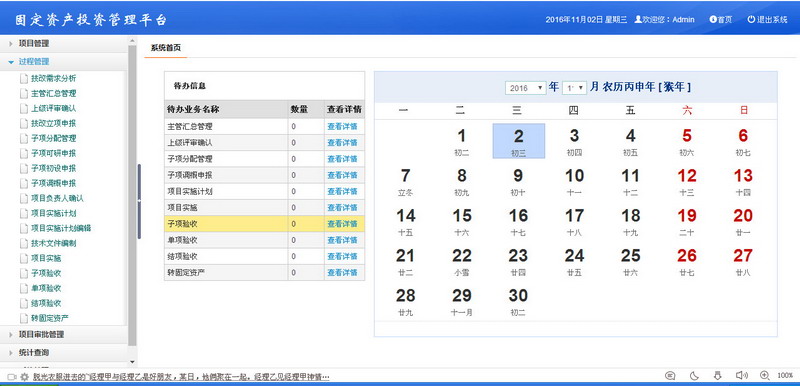This screenshot has height=386, width=800.
Task: Click the power icon for 退出系统
Action: pos(751,19)
